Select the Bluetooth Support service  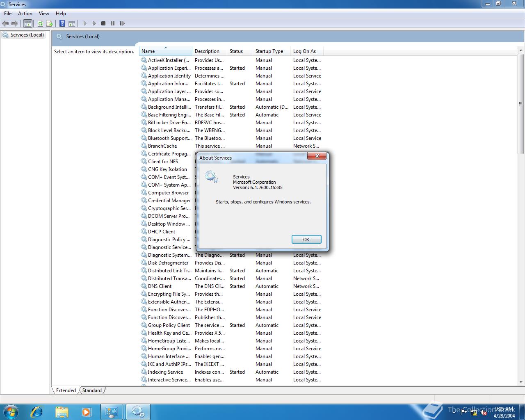coord(231,138)
